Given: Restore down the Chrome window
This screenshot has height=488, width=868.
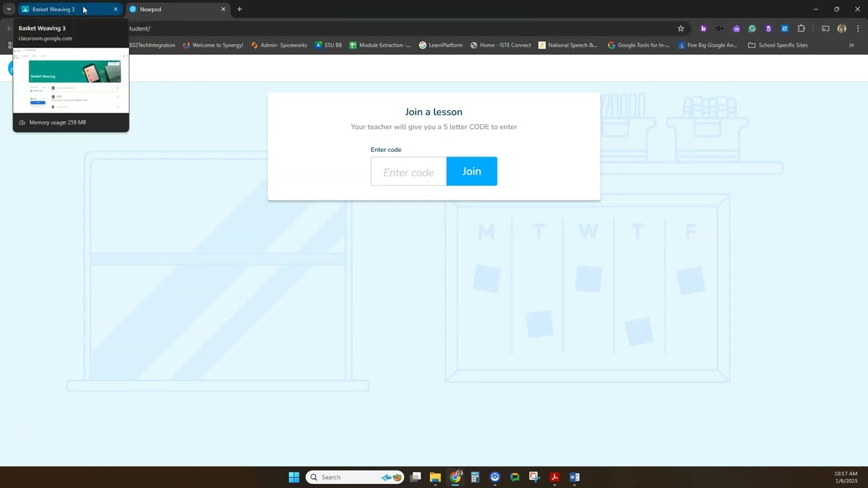Looking at the screenshot, I should (x=836, y=9).
